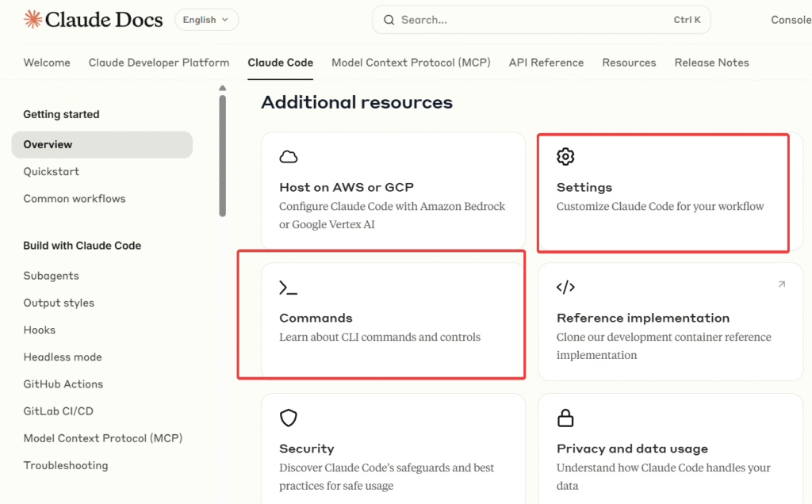
Task: Click the gear icon on Settings card
Action: (565, 157)
